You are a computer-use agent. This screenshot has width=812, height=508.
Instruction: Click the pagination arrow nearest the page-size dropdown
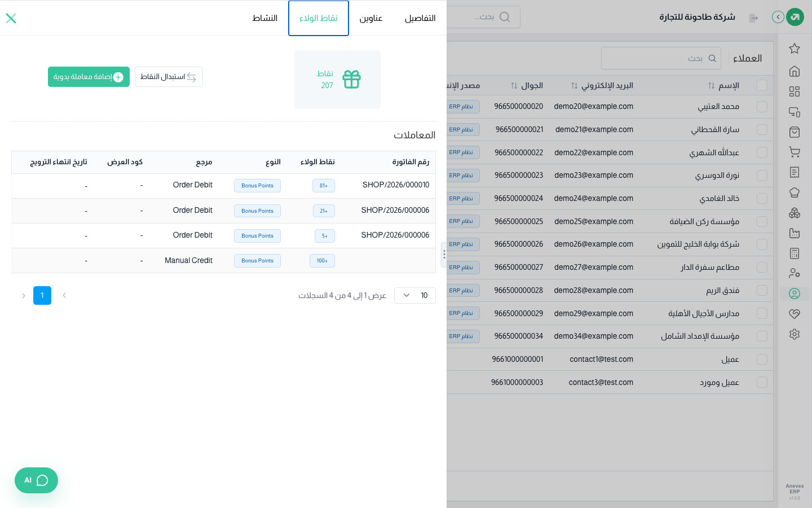(x=64, y=295)
